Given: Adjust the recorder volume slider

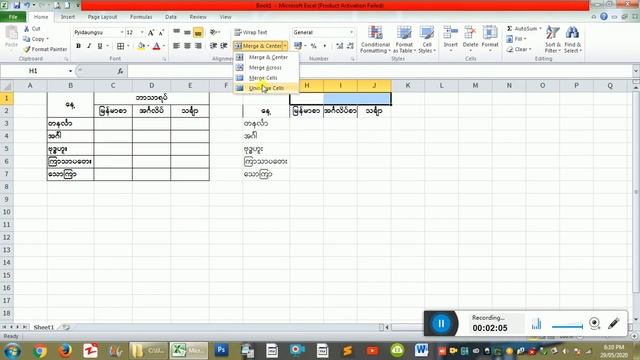Looking at the screenshot, I should [567, 326].
